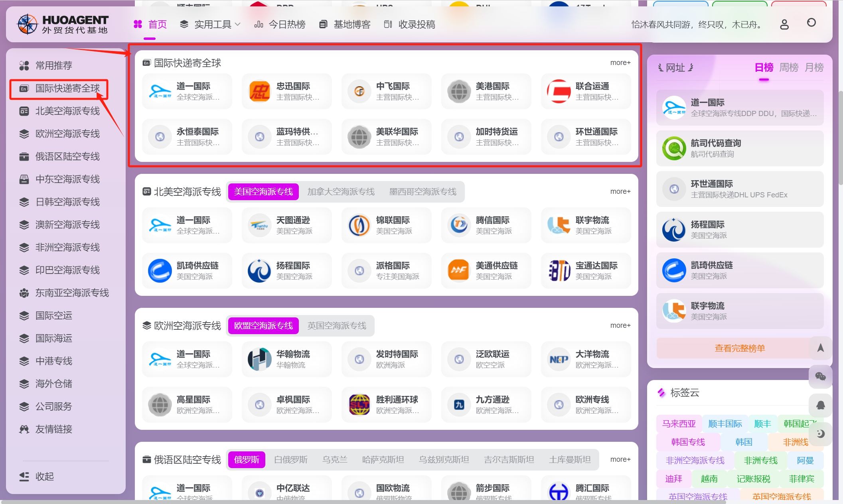Viewport: 843px width, 504px height.
Task: Click 扬程国际 logo in ranking list
Action: (674, 230)
